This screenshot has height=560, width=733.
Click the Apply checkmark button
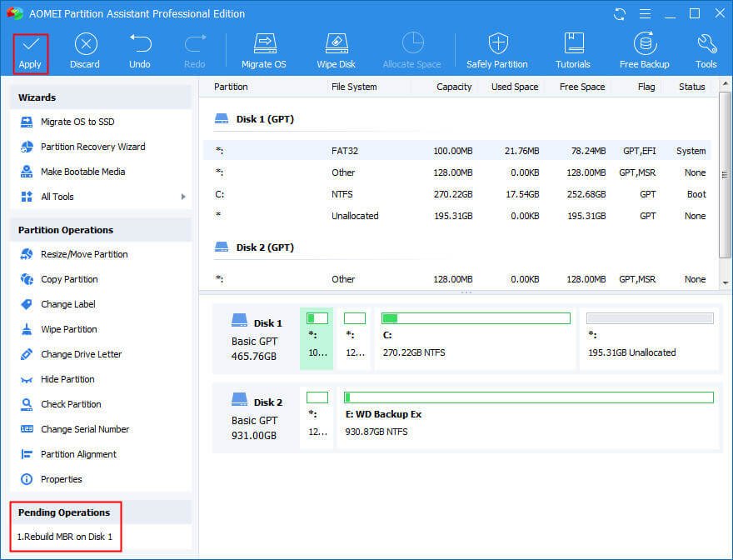pos(30,52)
